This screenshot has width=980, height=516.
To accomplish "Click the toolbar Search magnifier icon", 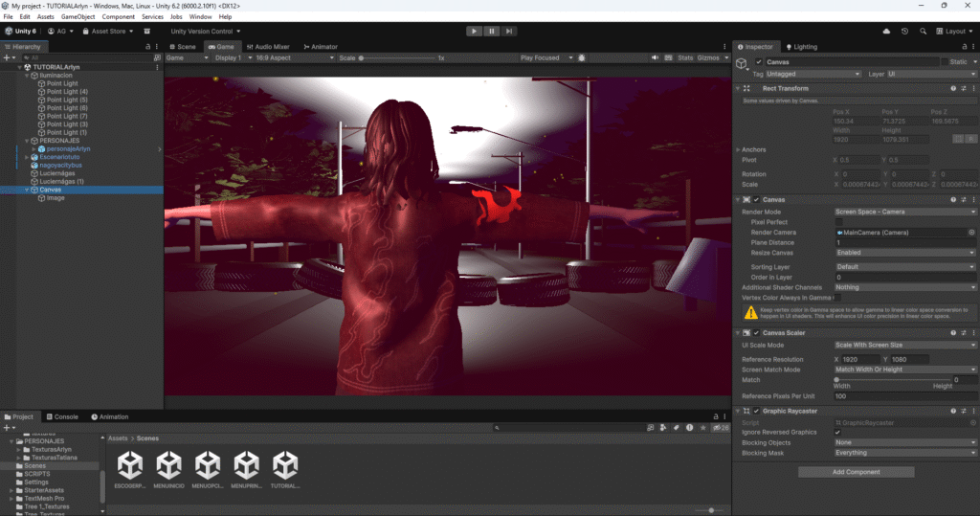I will pyautogui.click(x=924, y=31).
